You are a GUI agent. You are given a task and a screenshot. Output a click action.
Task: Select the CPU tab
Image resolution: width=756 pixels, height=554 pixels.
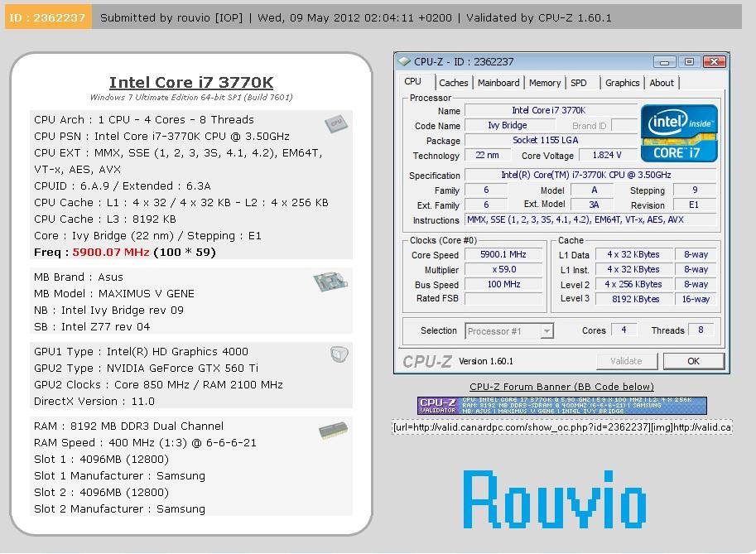click(x=412, y=81)
